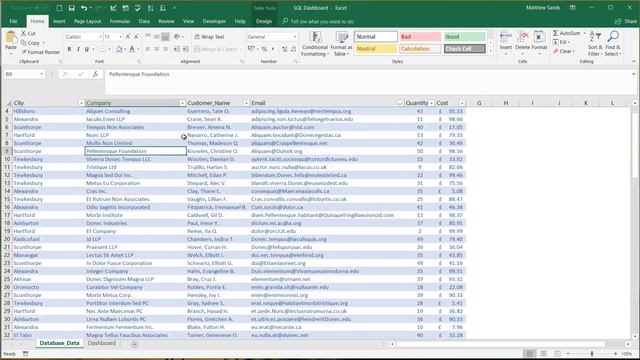Toggle Bold formatting
640x360 pixels.
pos(69,49)
